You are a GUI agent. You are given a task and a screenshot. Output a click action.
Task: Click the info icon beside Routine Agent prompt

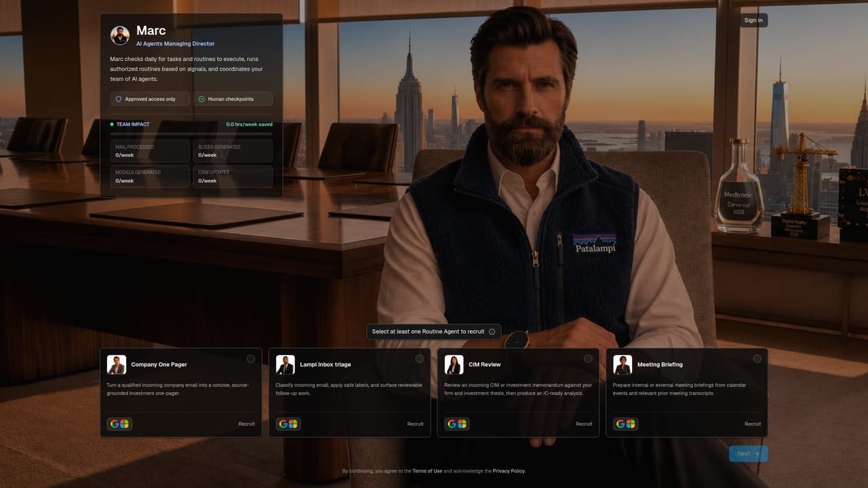click(x=492, y=331)
